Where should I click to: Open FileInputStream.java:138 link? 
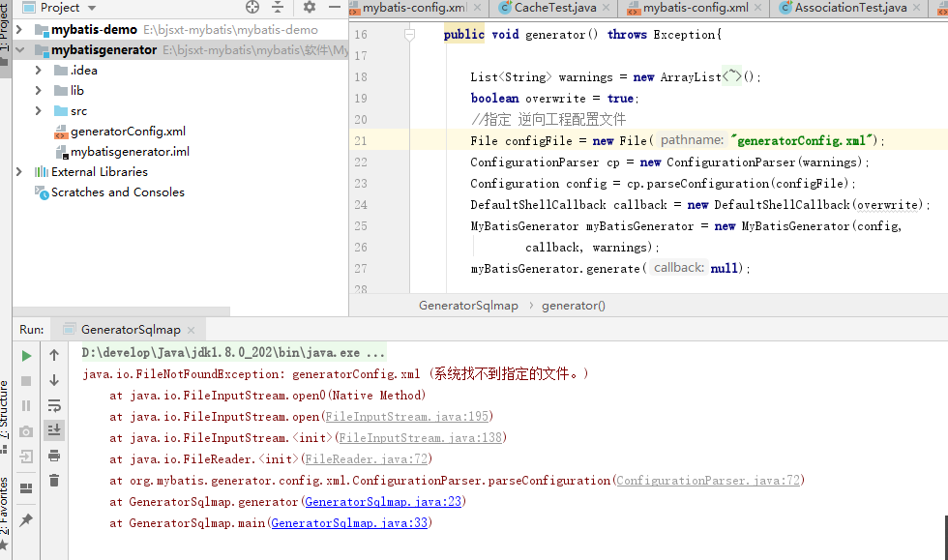pos(420,437)
